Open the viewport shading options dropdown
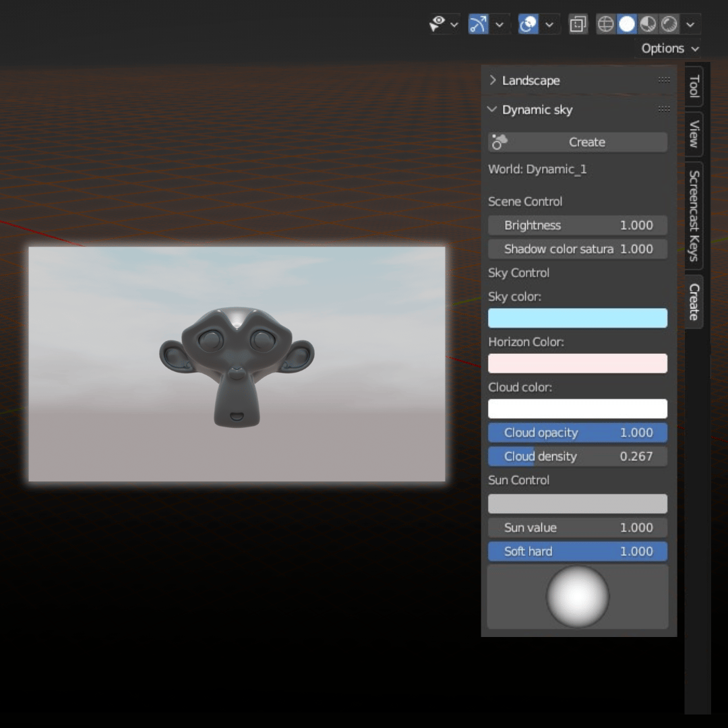The image size is (728, 728). (x=690, y=25)
